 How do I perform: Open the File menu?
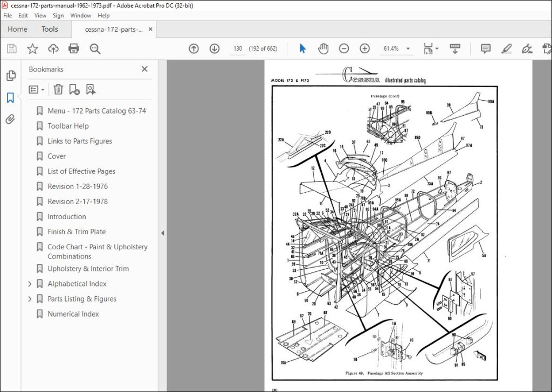point(8,16)
